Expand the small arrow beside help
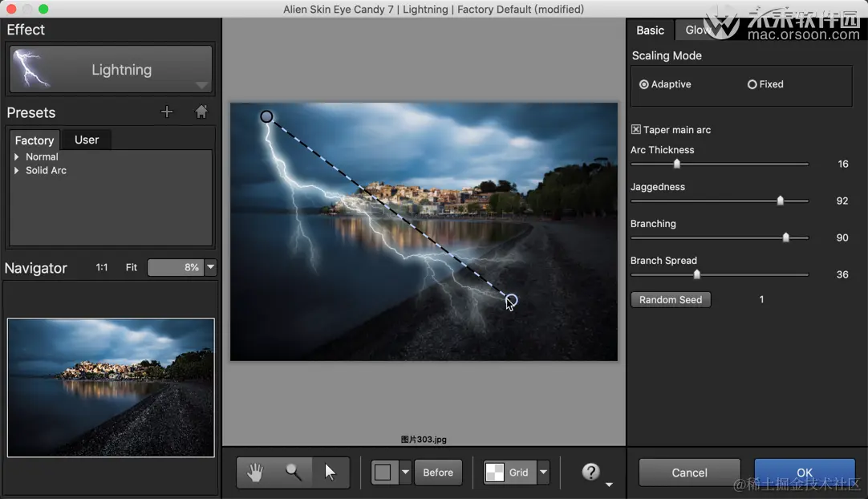 pyautogui.click(x=609, y=485)
